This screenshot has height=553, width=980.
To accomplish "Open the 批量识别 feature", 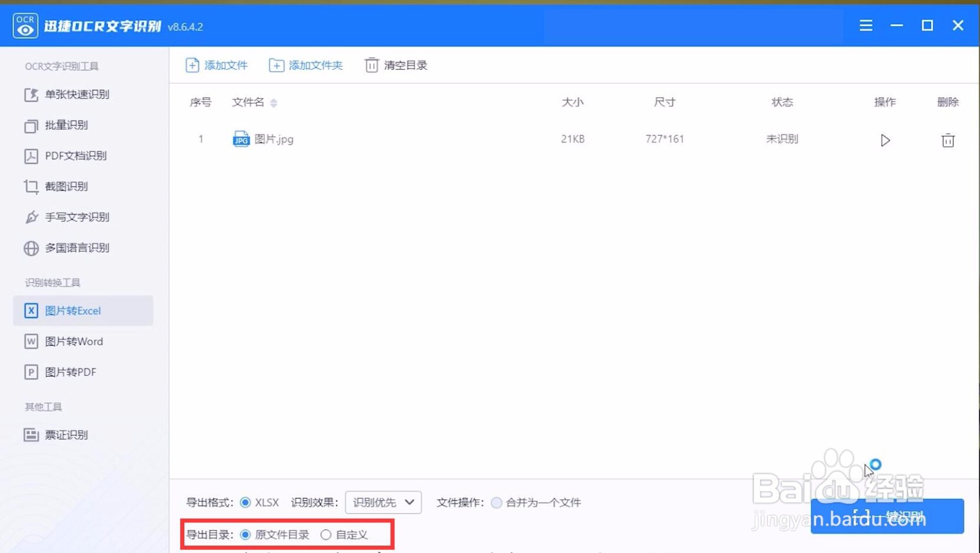I will pos(67,125).
